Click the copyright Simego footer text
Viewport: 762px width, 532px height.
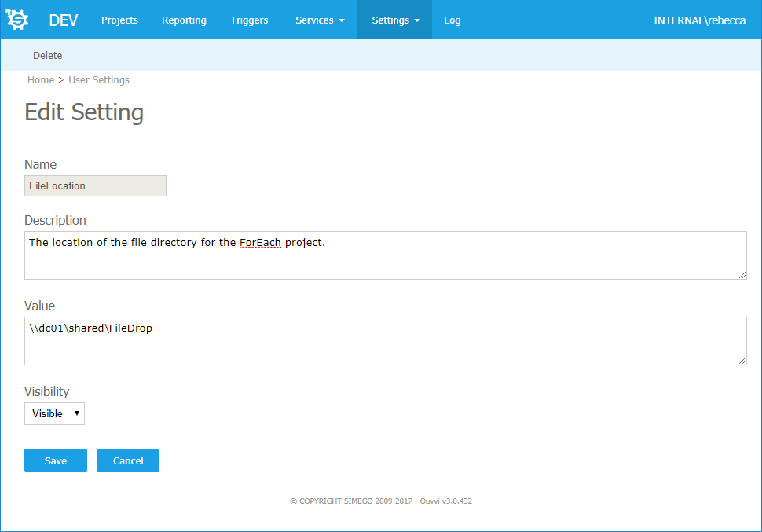(x=381, y=501)
